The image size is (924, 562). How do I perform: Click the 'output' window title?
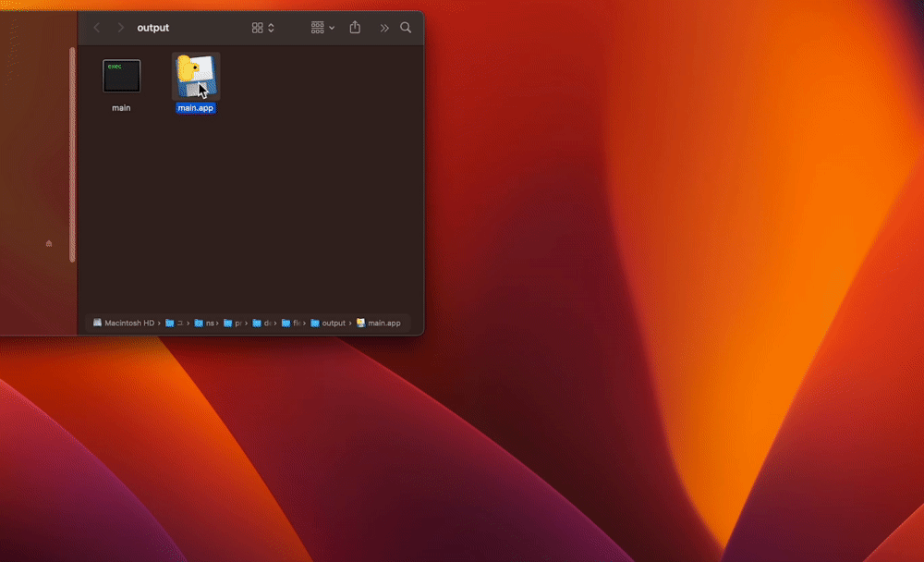point(152,28)
